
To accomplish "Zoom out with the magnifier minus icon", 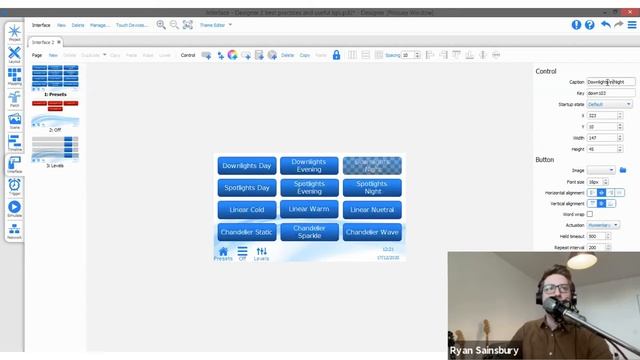I will point(174,25).
